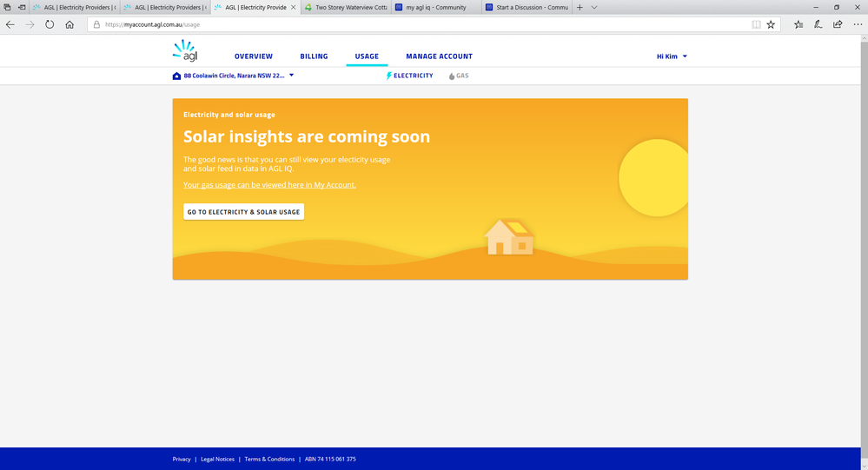Expand the address selector dropdown
Screen dimensions: 868x470
291,76
